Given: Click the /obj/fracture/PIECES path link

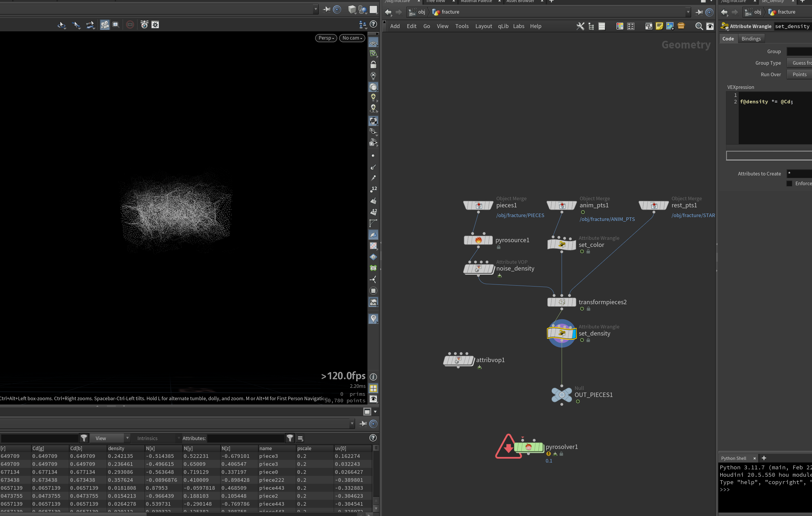Looking at the screenshot, I should 520,215.
